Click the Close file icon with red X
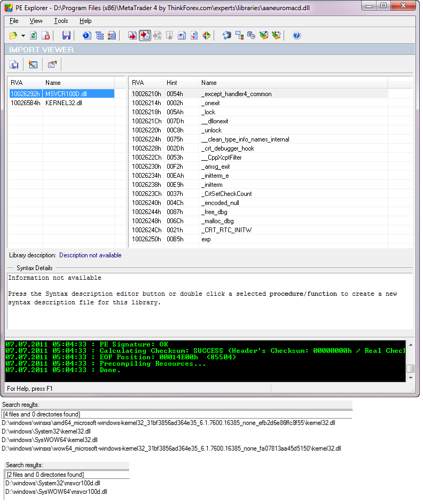The width and height of the screenshot is (423, 504). point(46,36)
